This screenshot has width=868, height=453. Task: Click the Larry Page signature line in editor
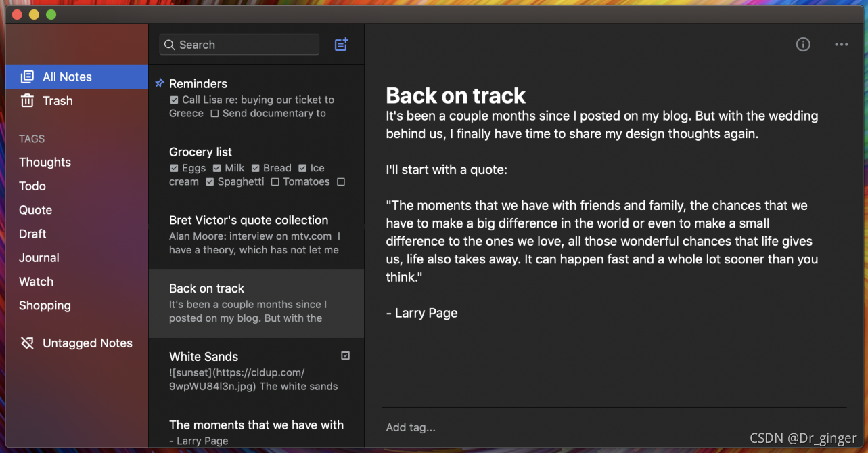pos(421,313)
